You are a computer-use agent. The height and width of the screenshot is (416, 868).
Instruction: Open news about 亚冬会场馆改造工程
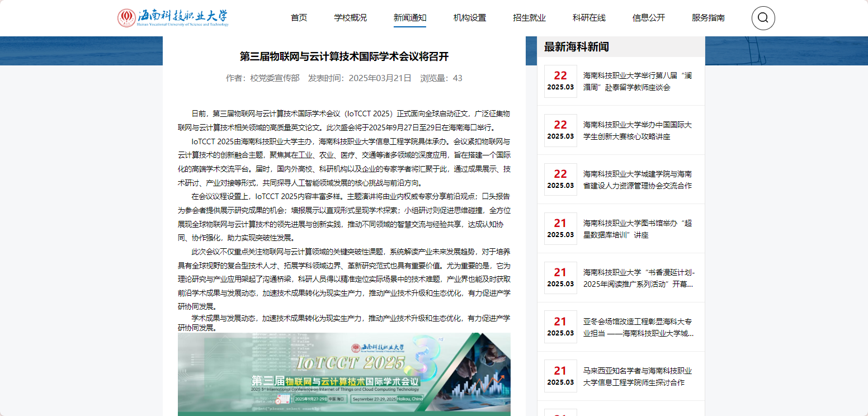click(x=638, y=327)
